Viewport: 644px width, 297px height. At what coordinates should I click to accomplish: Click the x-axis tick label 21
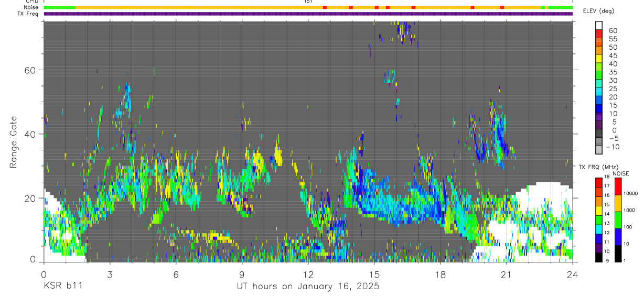507,274
